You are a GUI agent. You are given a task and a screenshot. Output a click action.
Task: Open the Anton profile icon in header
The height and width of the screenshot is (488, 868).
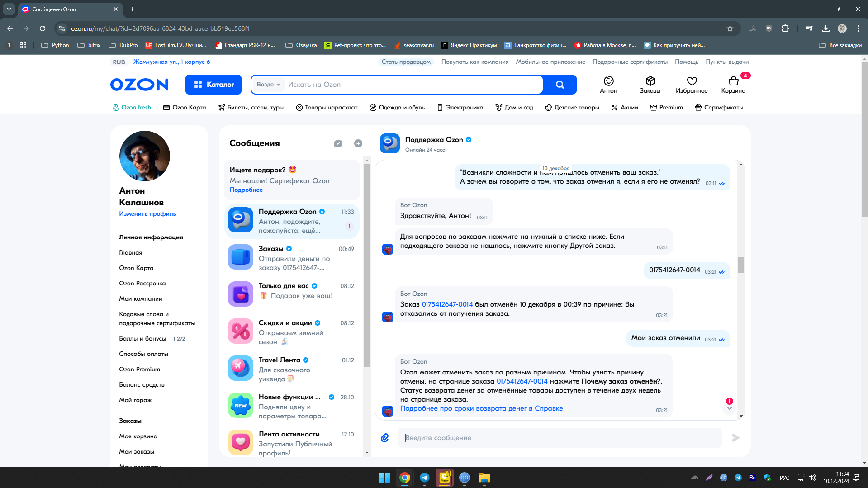(x=608, y=85)
